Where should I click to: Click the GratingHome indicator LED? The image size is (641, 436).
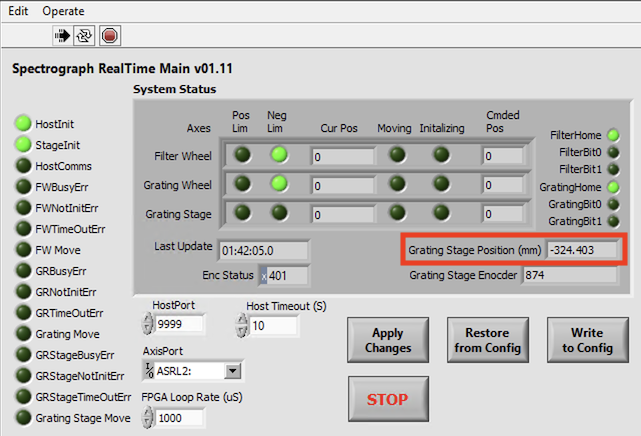(x=613, y=186)
